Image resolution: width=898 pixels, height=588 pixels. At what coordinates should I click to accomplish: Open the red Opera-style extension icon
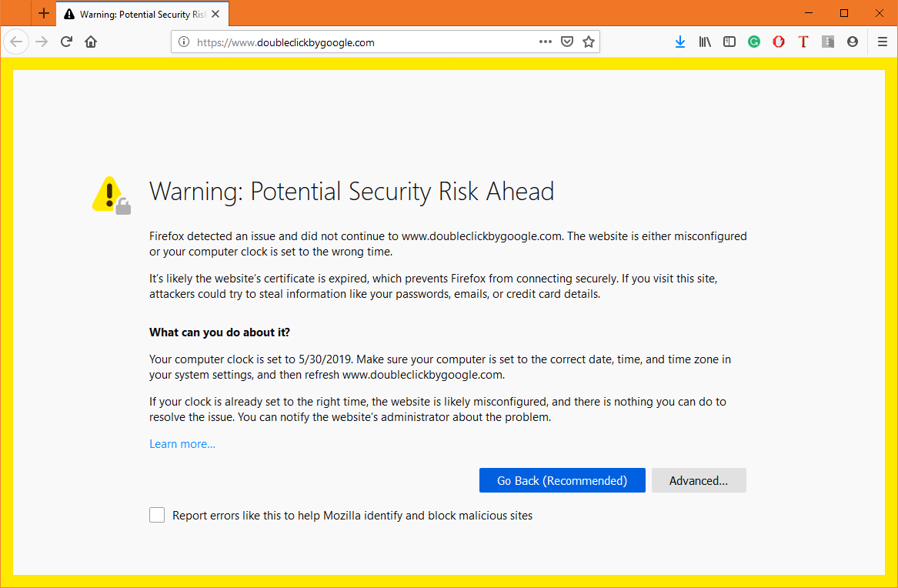pyautogui.click(x=778, y=42)
